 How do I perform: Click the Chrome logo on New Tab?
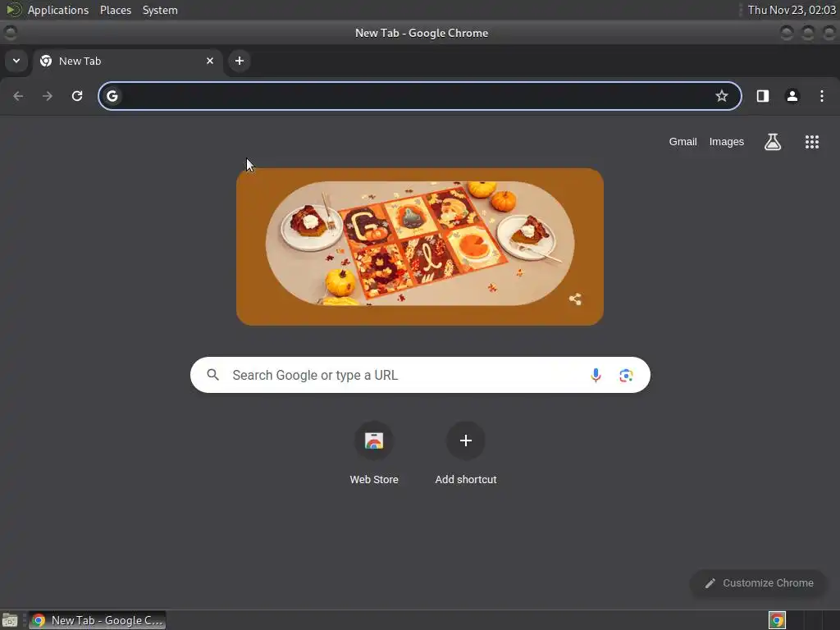click(x=46, y=61)
